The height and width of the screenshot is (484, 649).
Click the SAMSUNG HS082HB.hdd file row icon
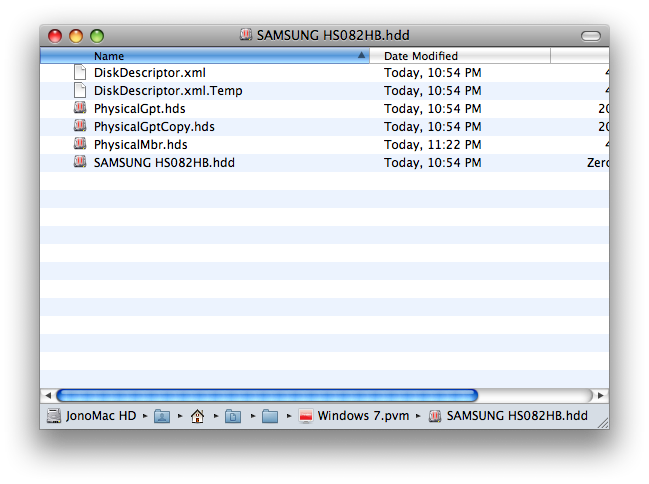pyautogui.click(x=80, y=162)
